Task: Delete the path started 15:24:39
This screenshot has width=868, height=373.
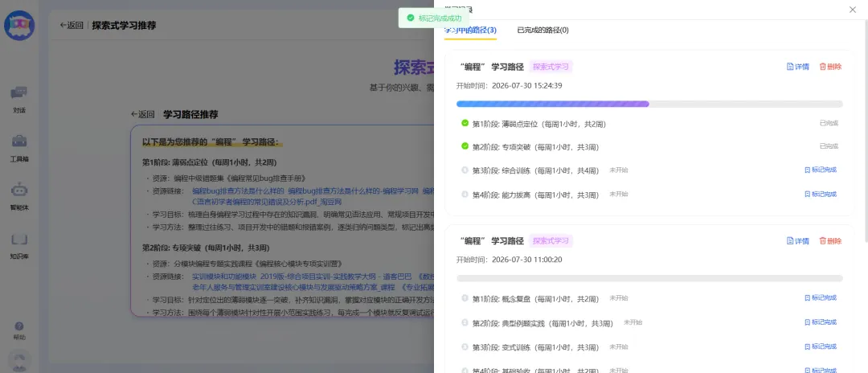Action: pos(830,67)
